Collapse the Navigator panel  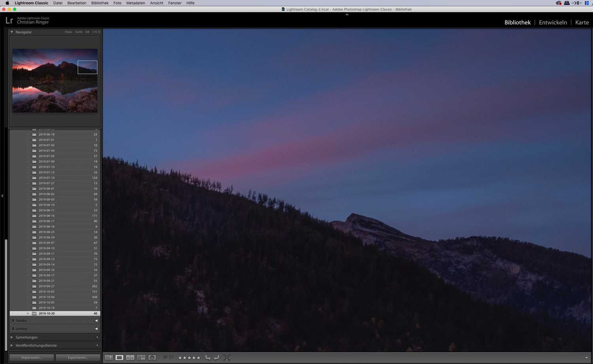(12, 32)
